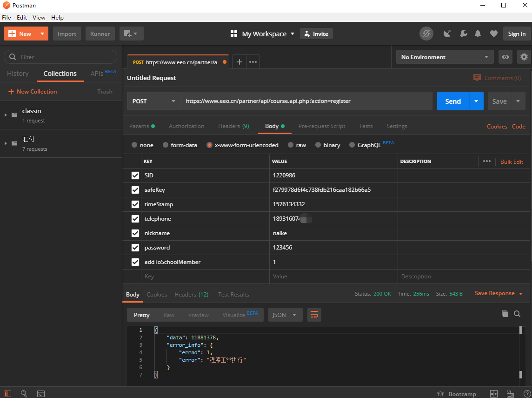Open Bootcamp from status bar
The width and height of the screenshot is (532, 398).
pyautogui.click(x=456, y=394)
